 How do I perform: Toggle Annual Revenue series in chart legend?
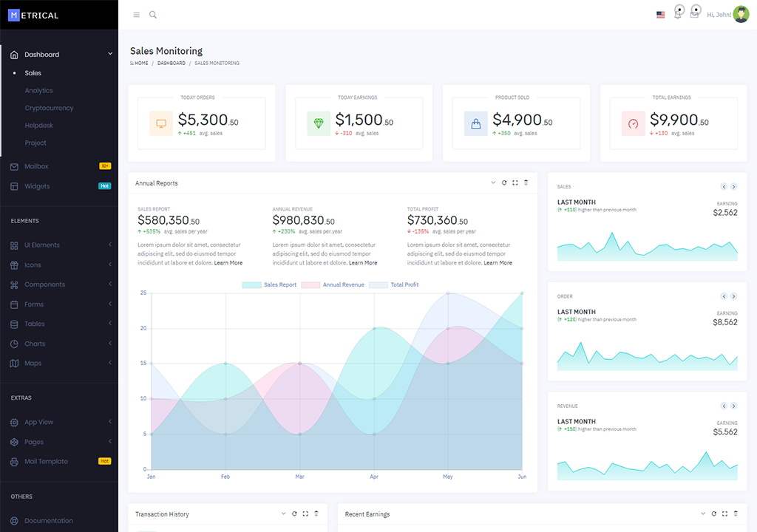click(333, 284)
